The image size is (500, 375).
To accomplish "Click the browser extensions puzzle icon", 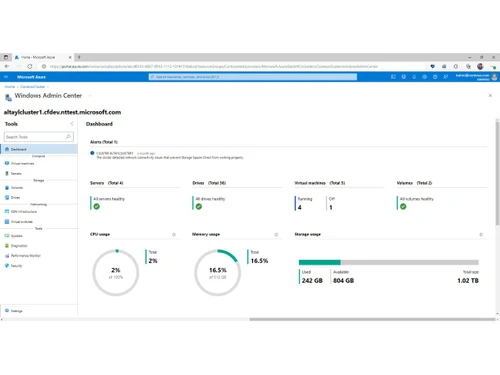I will pos(456,66).
